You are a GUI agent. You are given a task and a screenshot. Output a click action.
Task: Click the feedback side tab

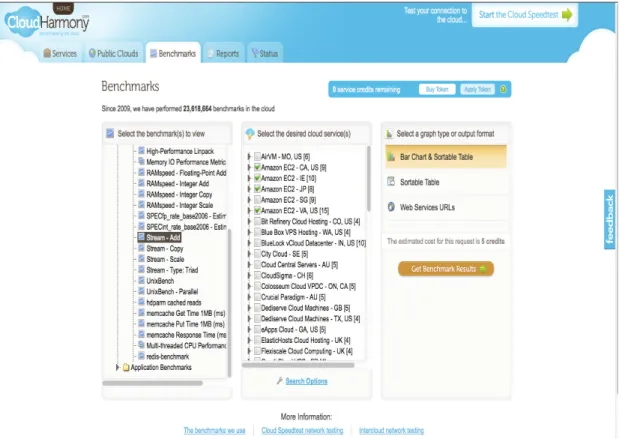(609, 219)
